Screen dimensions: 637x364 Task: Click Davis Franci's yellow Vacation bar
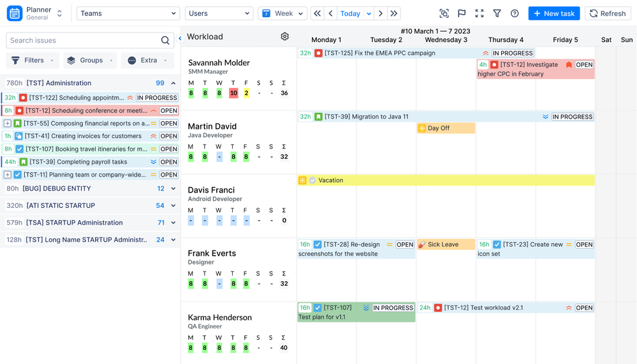pyautogui.click(x=446, y=180)
